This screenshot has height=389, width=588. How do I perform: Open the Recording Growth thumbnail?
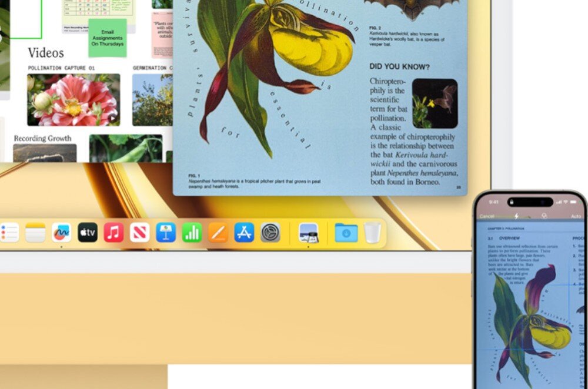click(x=44, y=153)
